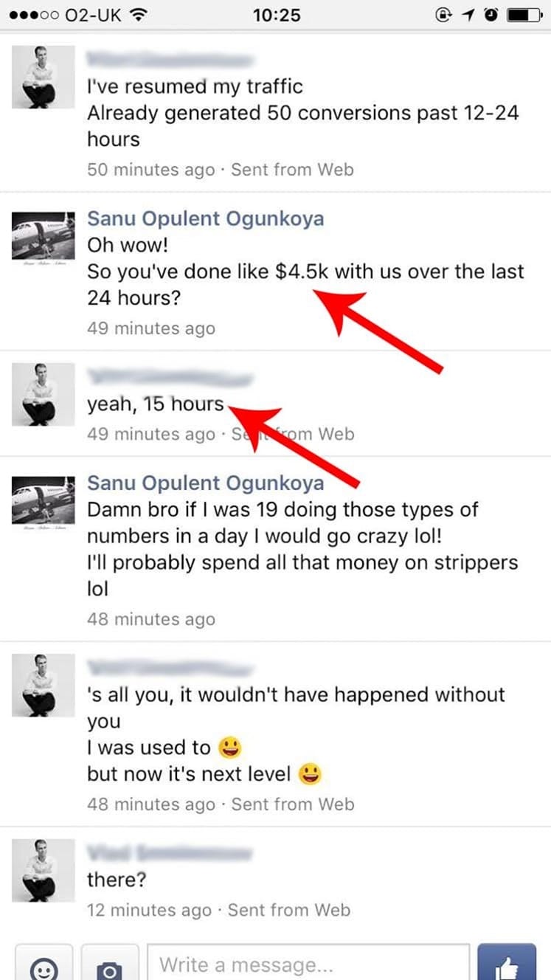
Task: Tap avatar next to "there?" message
Action: coord(44,869)
